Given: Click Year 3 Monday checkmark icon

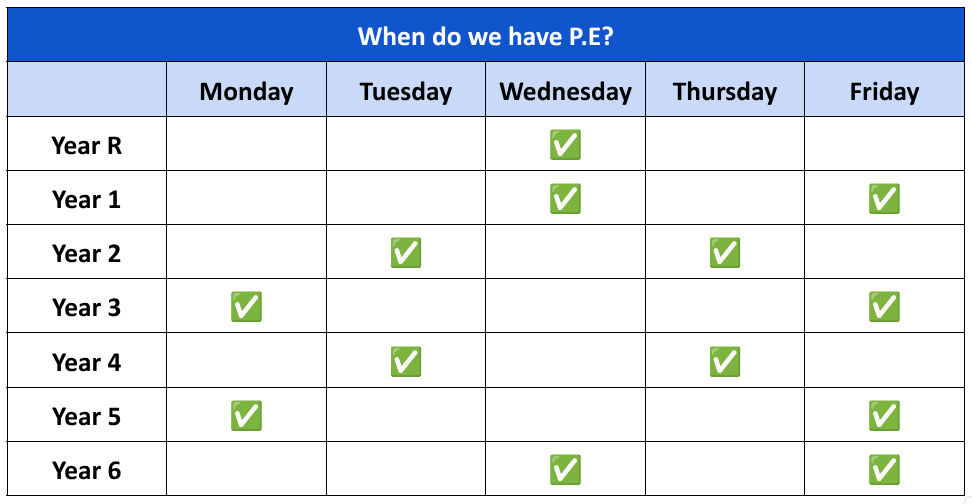Looking at the screenshot, I should pyautogui.click(x=246, y=307).
